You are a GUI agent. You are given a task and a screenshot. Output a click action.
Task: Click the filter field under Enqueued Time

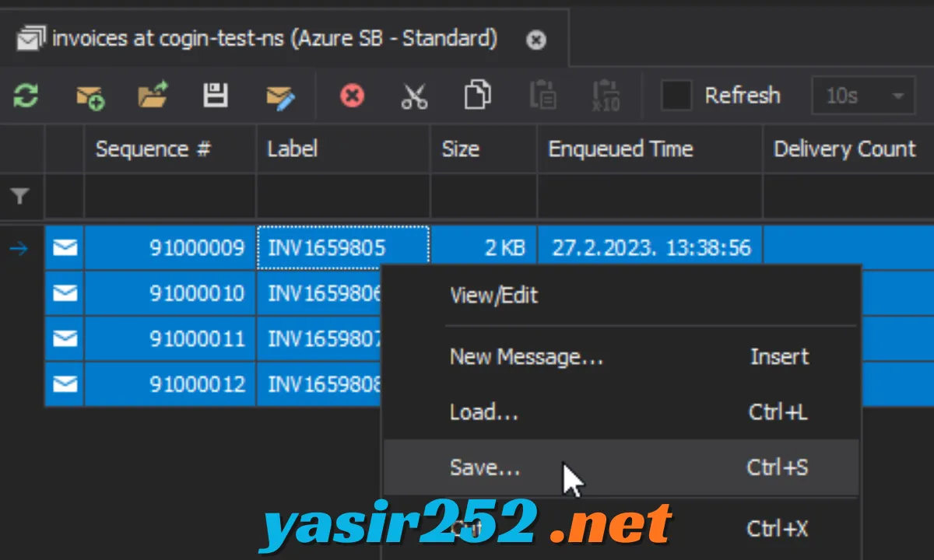pyautogui.click(x=650, y=197)
